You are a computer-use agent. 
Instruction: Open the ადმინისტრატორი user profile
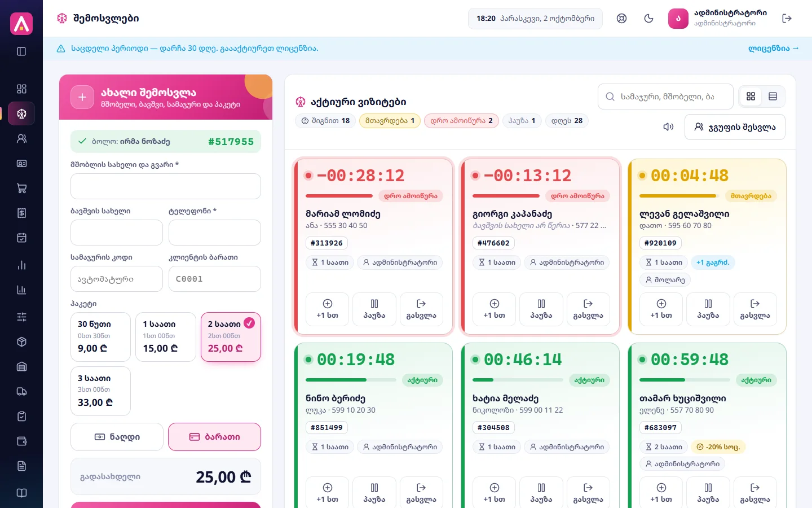[x=717, y=19]
